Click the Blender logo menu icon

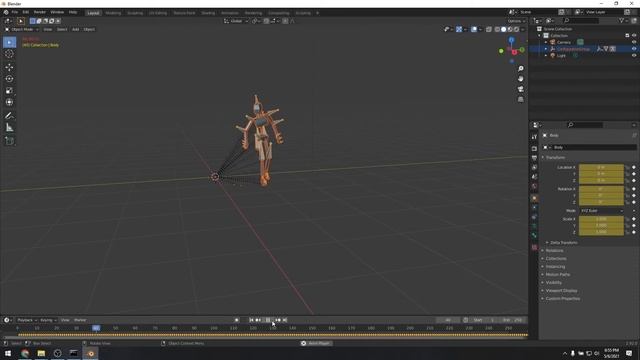(x=6, y=12)
